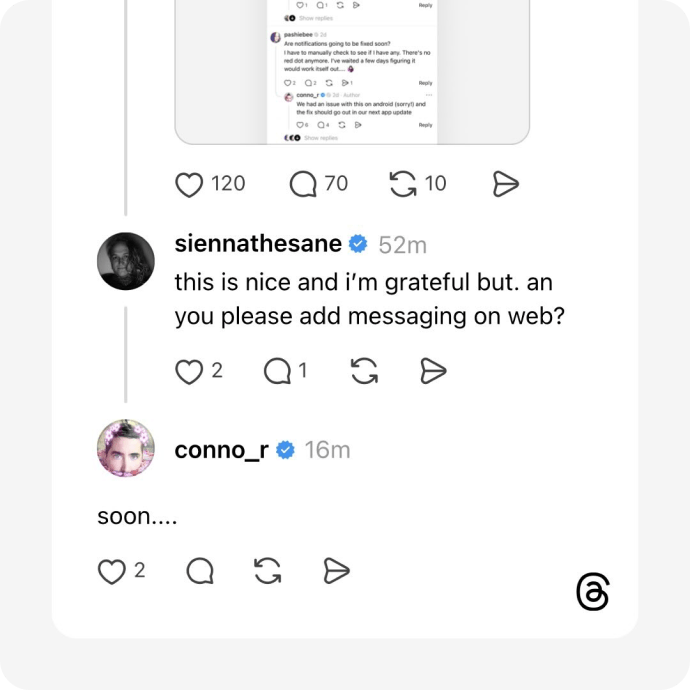The width and height of the screenshot is (690, 690).
Task: Click the 16m timestamp on conno_r's reply
Action: pos(328,450)
